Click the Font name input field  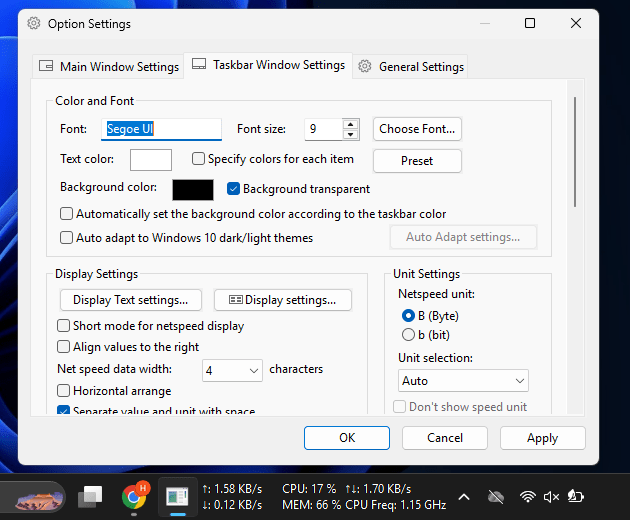tap(162, 129)
